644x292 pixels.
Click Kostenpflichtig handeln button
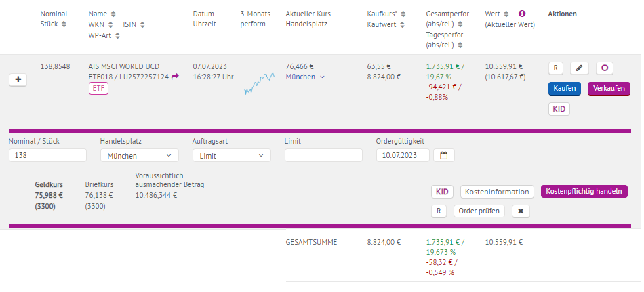(584, 191)
